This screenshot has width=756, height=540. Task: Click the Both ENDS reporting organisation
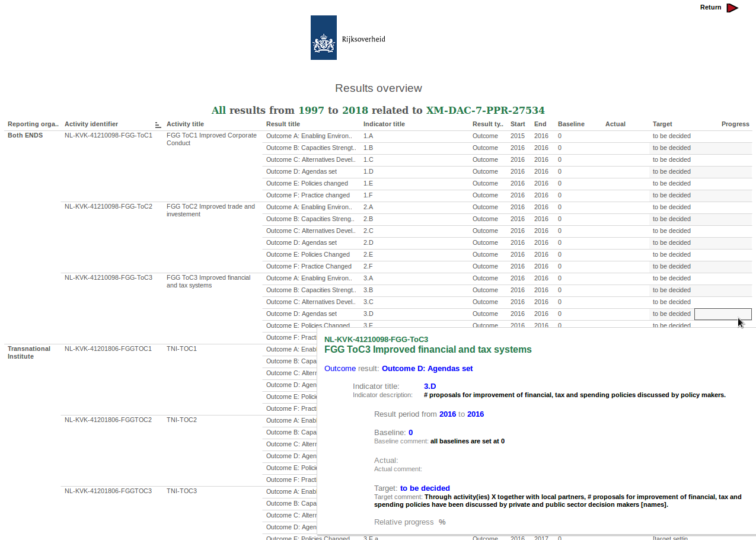[x=25, y=136]
